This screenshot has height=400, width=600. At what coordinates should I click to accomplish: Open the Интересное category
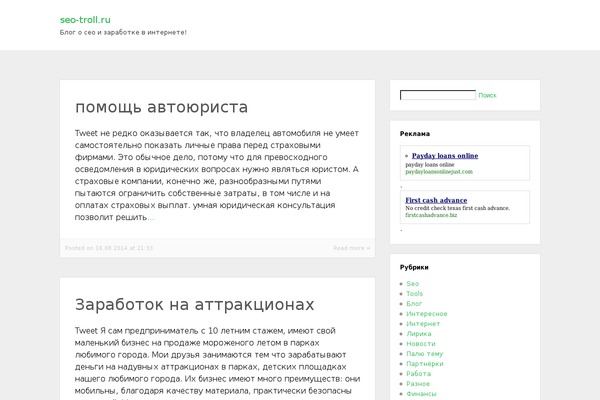tap(427, 313)
